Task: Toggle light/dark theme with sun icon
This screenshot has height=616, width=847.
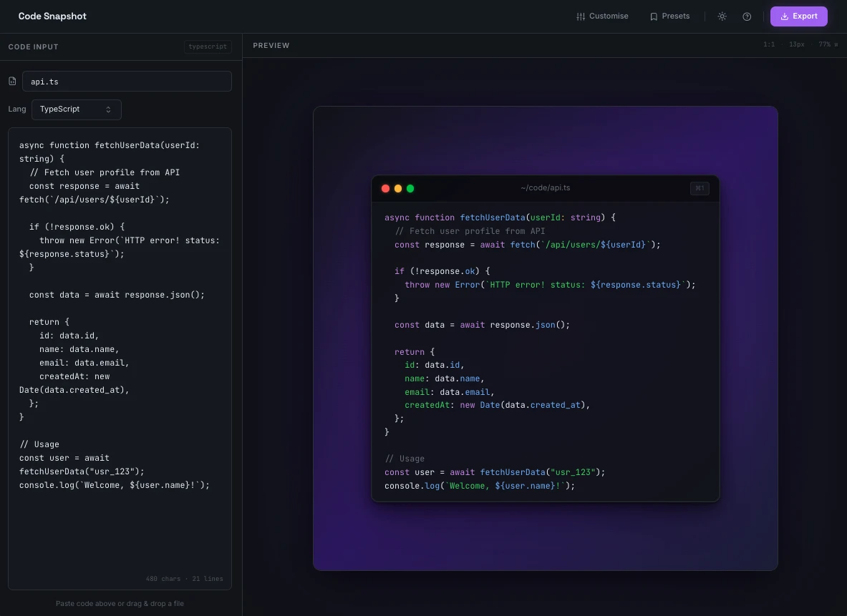Action: tap(722, 16)
